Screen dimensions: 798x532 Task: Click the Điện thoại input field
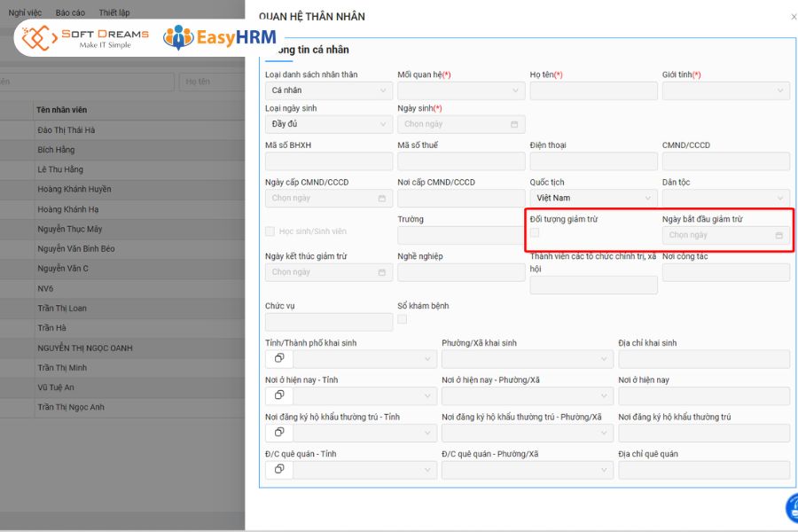593,161
